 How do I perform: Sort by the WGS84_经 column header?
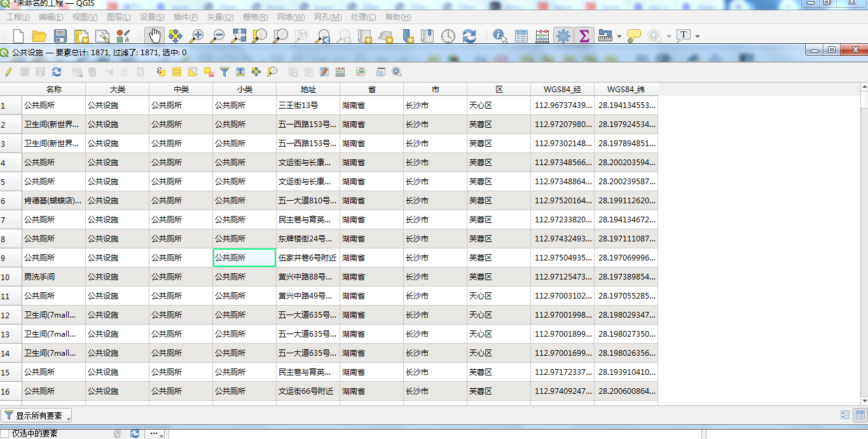click(x=563, y=90)
